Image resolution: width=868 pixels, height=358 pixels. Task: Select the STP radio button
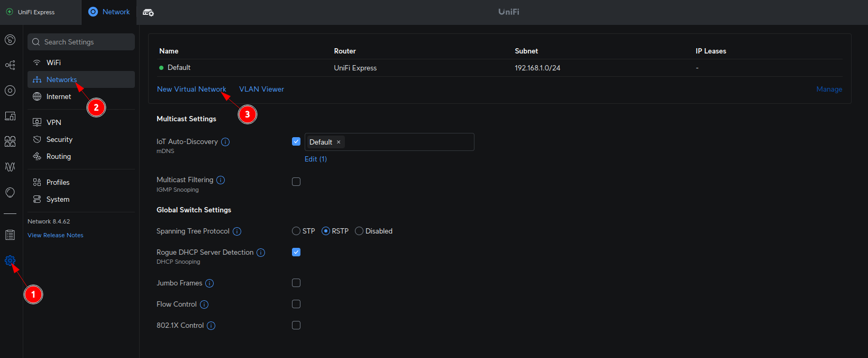tap(296, 231)
